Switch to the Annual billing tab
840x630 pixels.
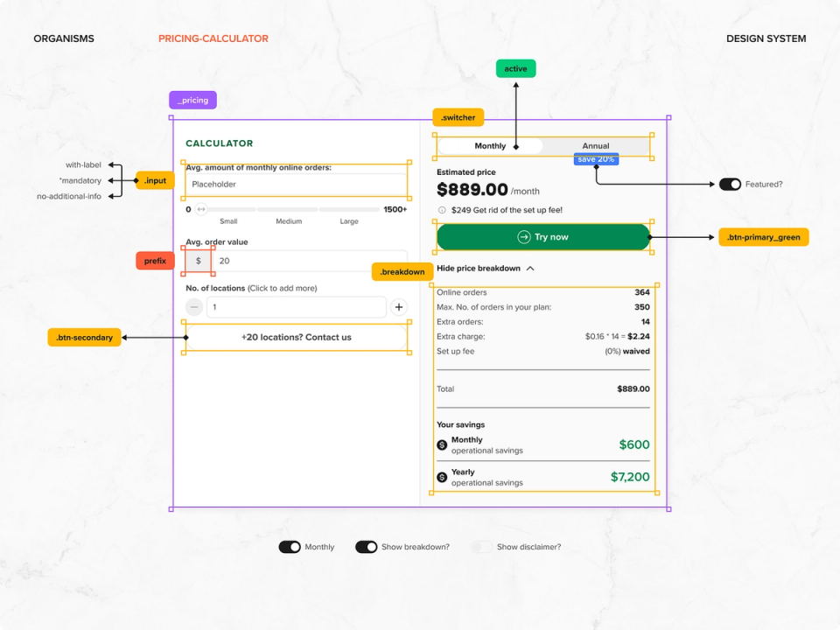click(596, 145)
